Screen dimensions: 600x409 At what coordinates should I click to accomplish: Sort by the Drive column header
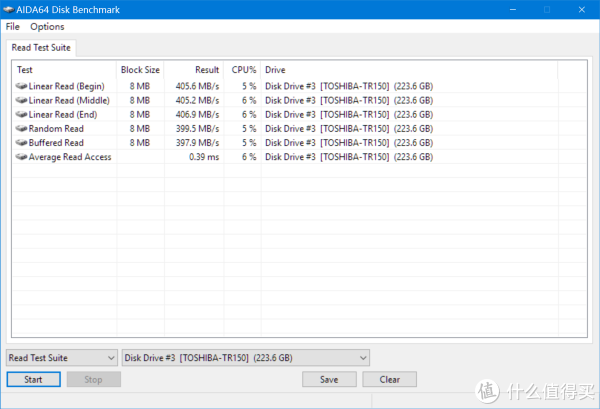pos(409,70)
